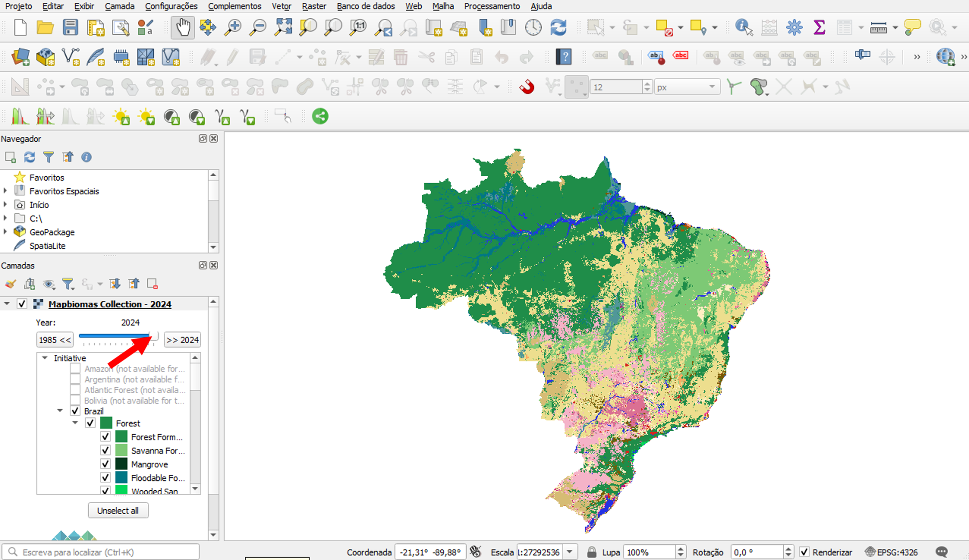Uncheck the Mapbiomas Collection layer checkbox
Image resolution: width=969 pixels, height=560 pixels.
pyautogui.click(x=22, y=304)
